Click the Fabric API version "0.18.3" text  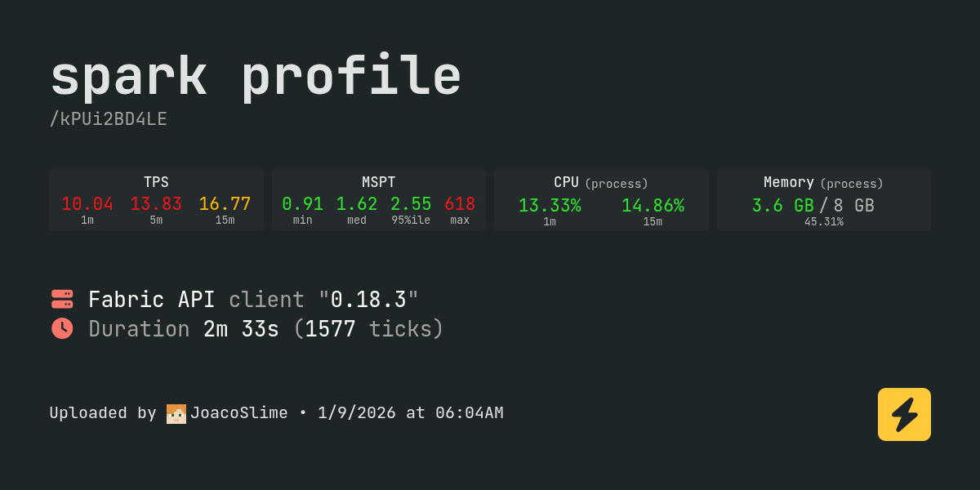tap(368, 300)
